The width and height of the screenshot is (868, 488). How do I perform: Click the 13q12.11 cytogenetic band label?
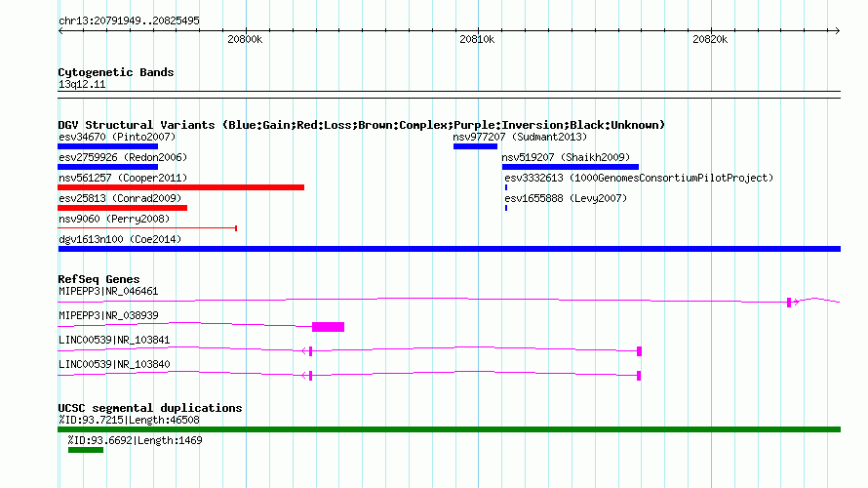82,84
